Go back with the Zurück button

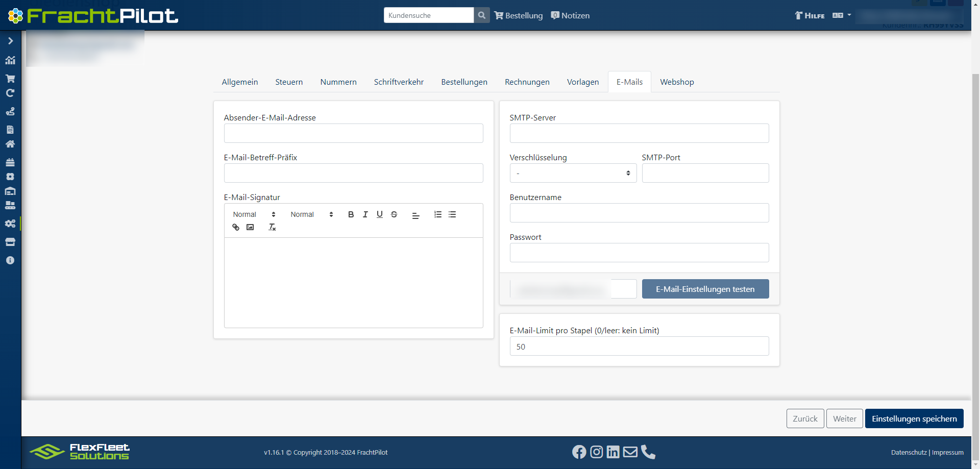pos(805,418)
